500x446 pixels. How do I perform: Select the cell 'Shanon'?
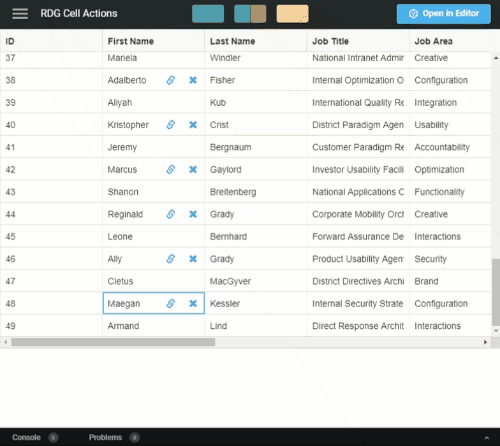pos(153,192)
